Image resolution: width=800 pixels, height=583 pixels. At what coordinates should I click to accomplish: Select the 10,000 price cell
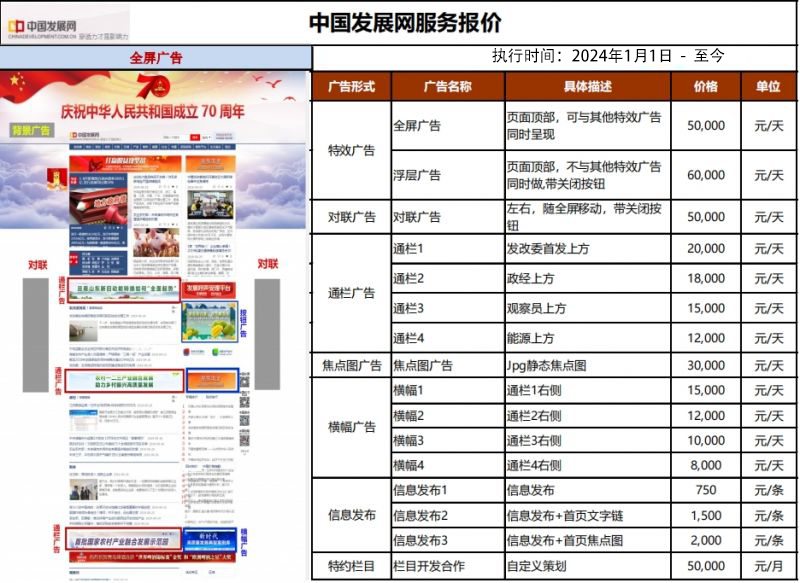point(706,441)
